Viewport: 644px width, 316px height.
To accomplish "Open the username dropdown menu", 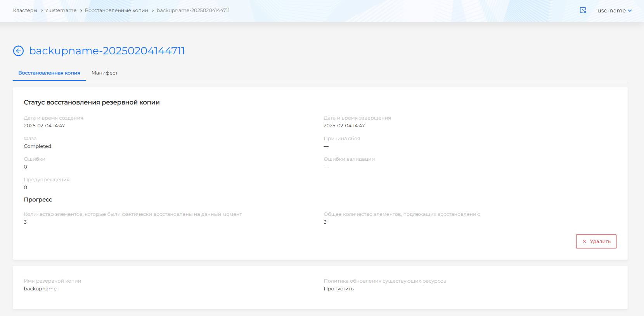I will (x=615, y=10).
